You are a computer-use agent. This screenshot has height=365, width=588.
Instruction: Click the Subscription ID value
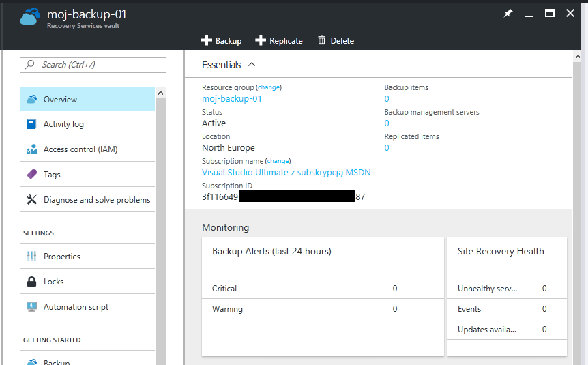pos(284,196)
